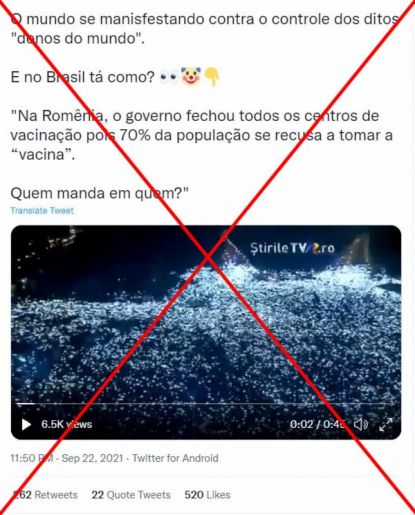Viewport: 415px width, 515px height.
Task: Click the StirileTVR.ro watermark in video
Action: tap(292, 248)
